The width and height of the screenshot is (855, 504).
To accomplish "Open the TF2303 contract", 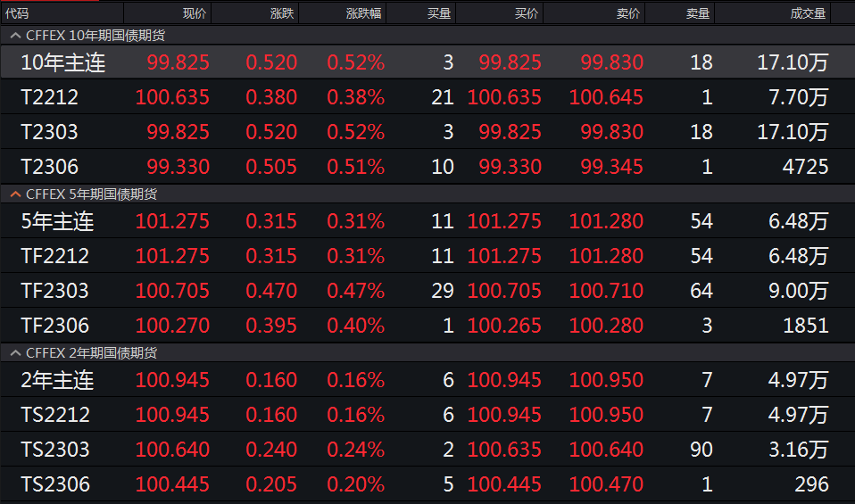I will (55, 291).
